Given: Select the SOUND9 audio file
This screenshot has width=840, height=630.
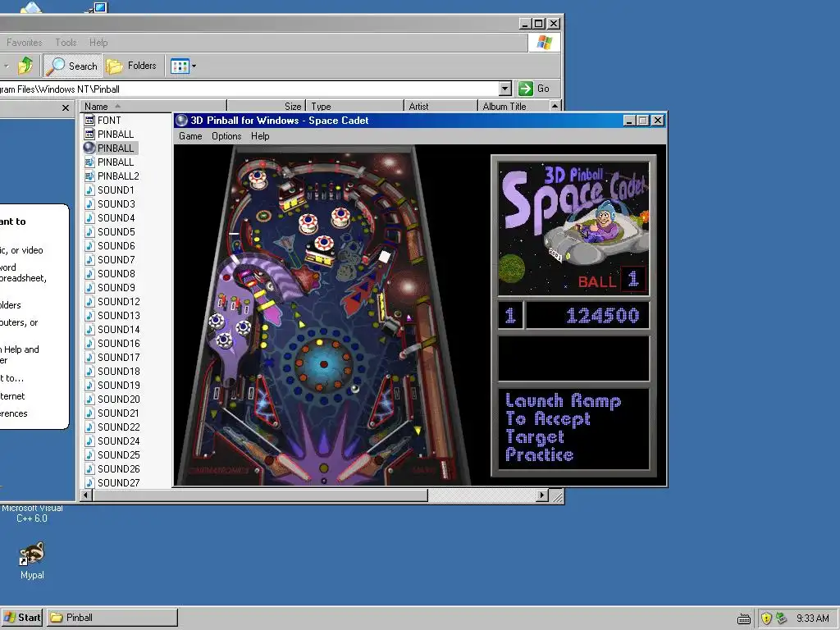Looking at the screenshot, I should pyautogui.click(x=110, y=287).
